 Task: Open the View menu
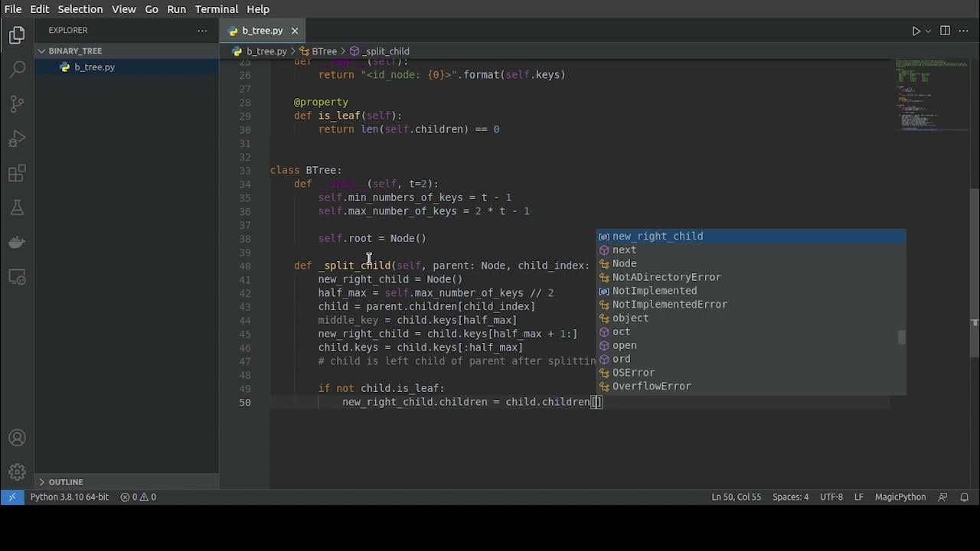[x=124, y=9]
